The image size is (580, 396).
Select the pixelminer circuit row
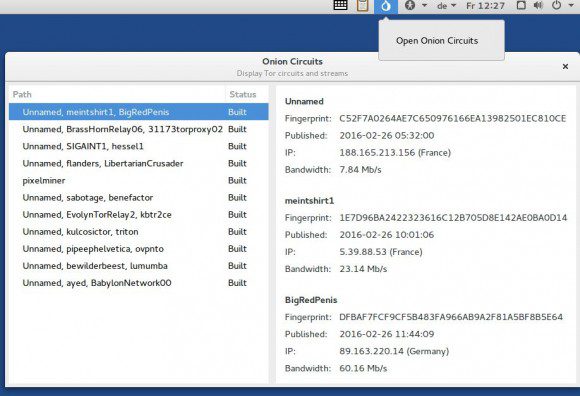(139, 180)
